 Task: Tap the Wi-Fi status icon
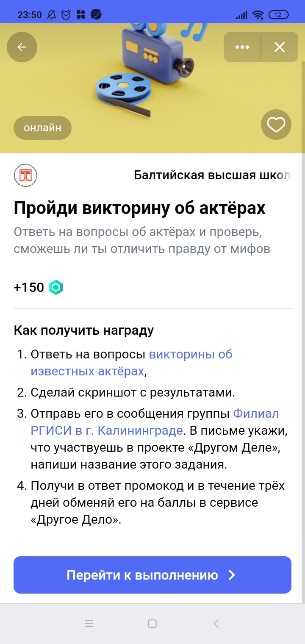click(258, 15)
